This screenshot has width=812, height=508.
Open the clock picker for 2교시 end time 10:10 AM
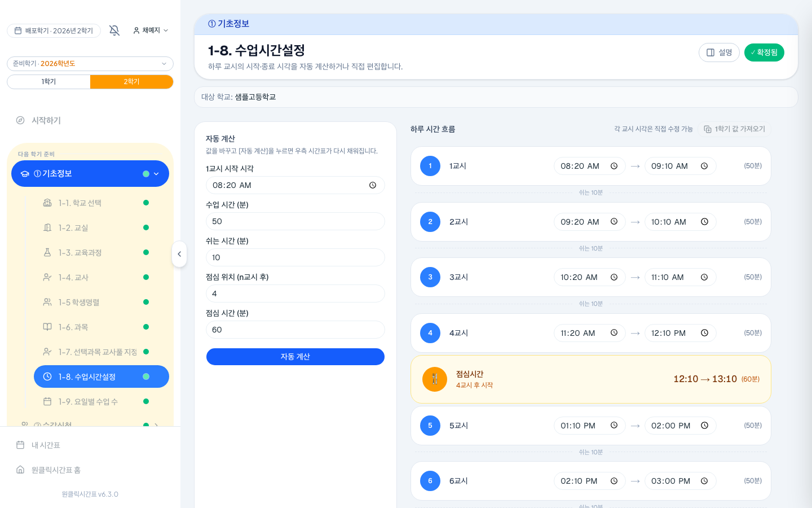[704, 222]
